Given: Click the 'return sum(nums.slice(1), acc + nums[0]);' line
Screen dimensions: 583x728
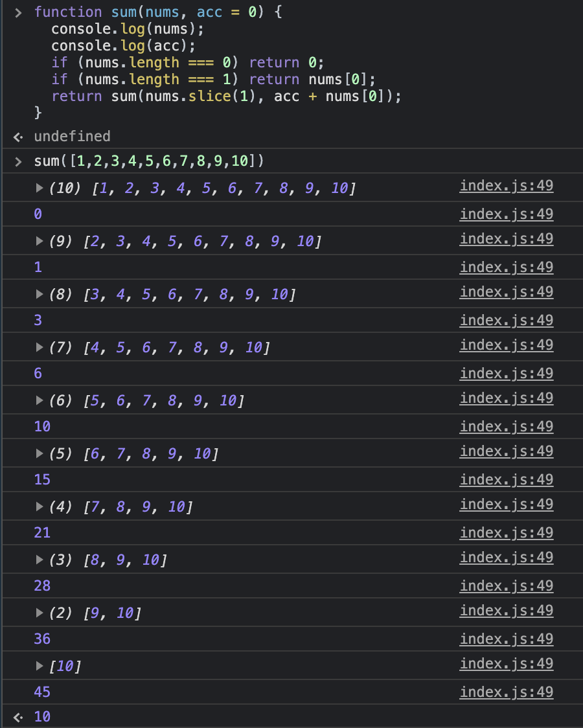Looking at the screenshot, I should click(226, 96).
